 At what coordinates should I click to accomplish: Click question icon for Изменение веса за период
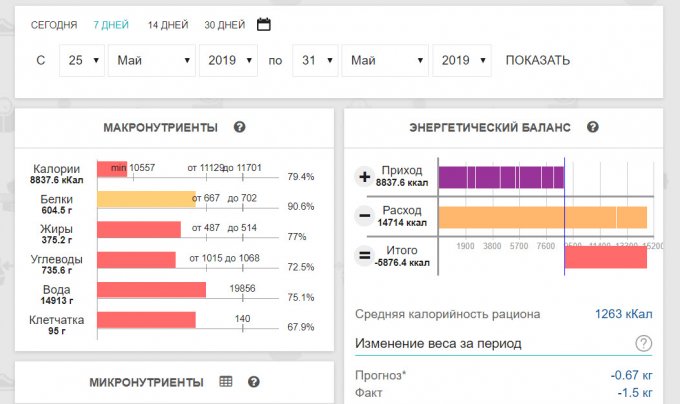coord(643,344)
